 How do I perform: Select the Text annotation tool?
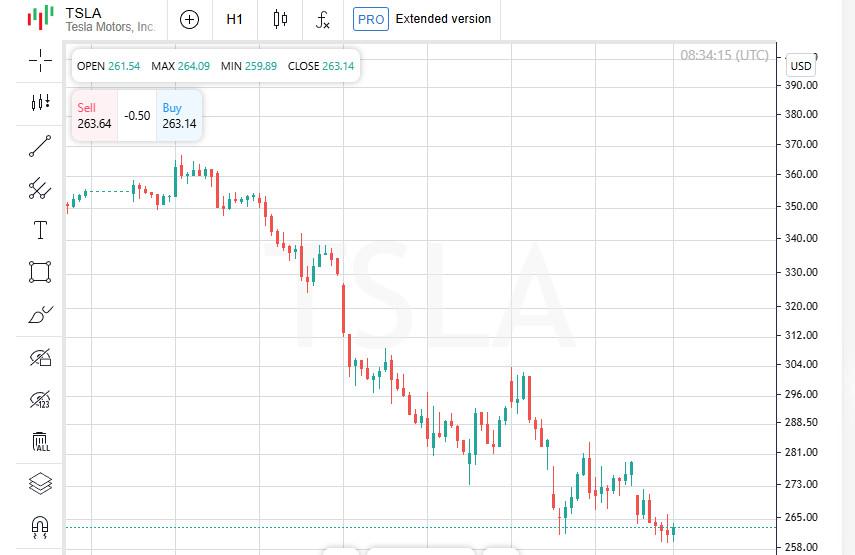point(40,230)
